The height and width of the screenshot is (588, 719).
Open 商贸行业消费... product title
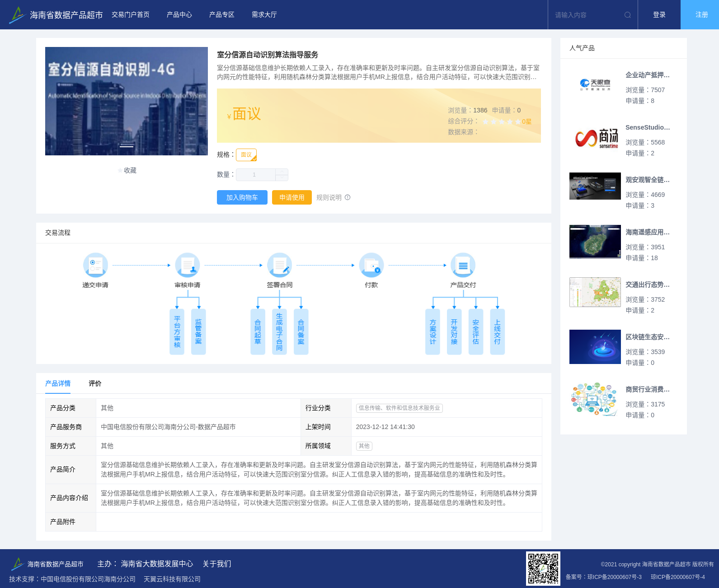[648, 389]
